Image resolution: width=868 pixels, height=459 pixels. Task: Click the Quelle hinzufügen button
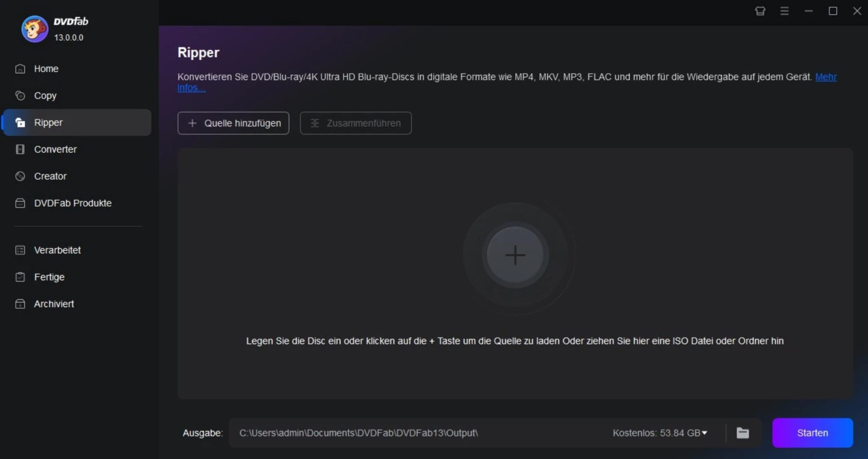pyautogui.click(x=233, y=123)
